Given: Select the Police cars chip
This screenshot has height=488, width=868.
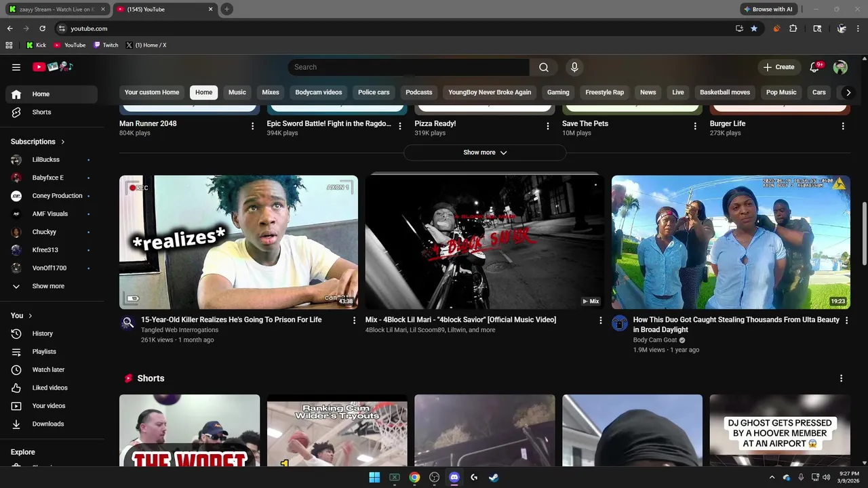Looking at the screenshot, I should click(x=374, y=92).
